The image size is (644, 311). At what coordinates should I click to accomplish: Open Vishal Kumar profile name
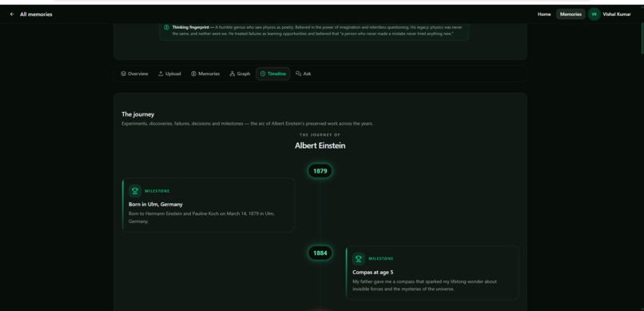(617, 14)
